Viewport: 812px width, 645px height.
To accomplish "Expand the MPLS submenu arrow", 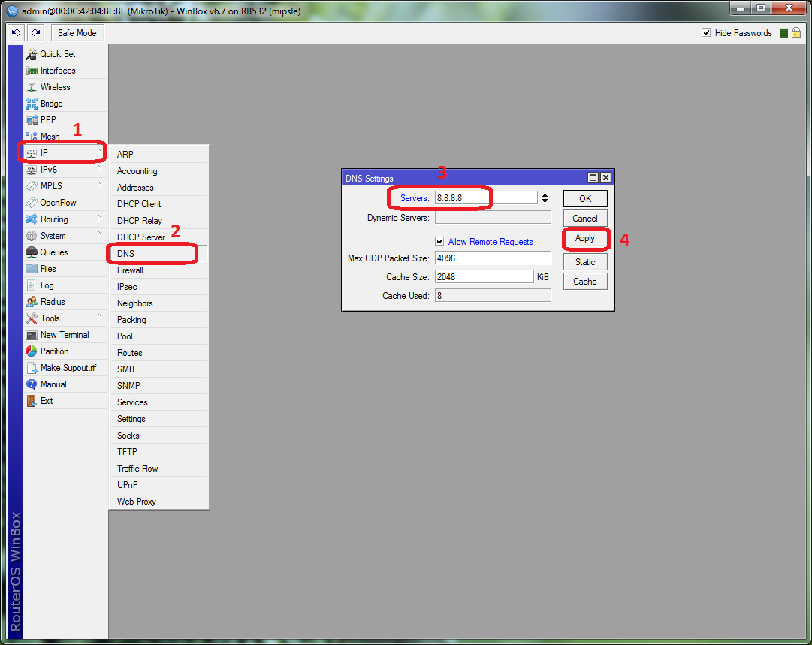I will (x=99, y=185).
